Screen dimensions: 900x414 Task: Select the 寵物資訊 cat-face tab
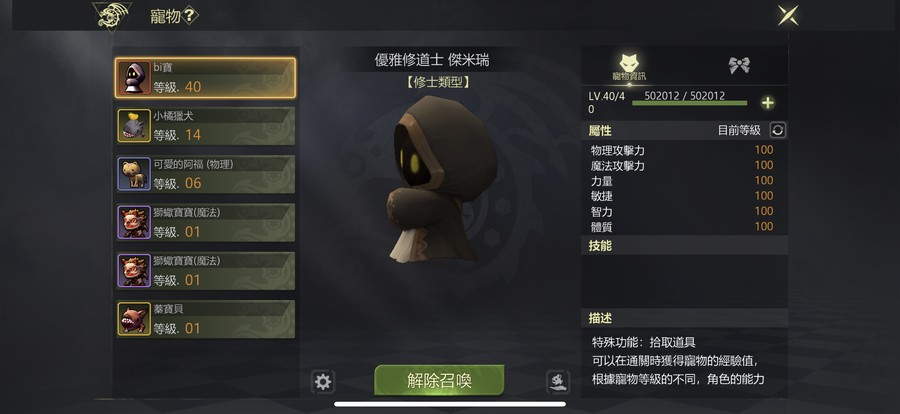tap(629, 65)
